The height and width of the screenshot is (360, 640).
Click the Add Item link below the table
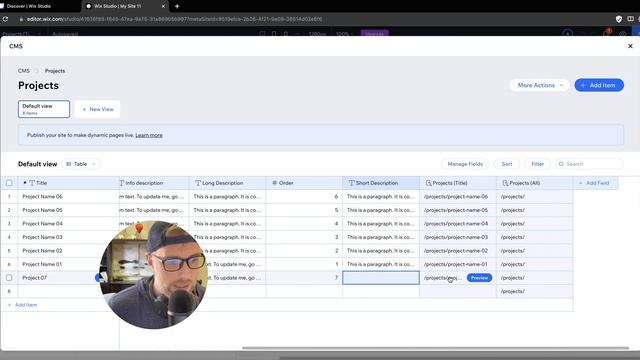(22, 305)
